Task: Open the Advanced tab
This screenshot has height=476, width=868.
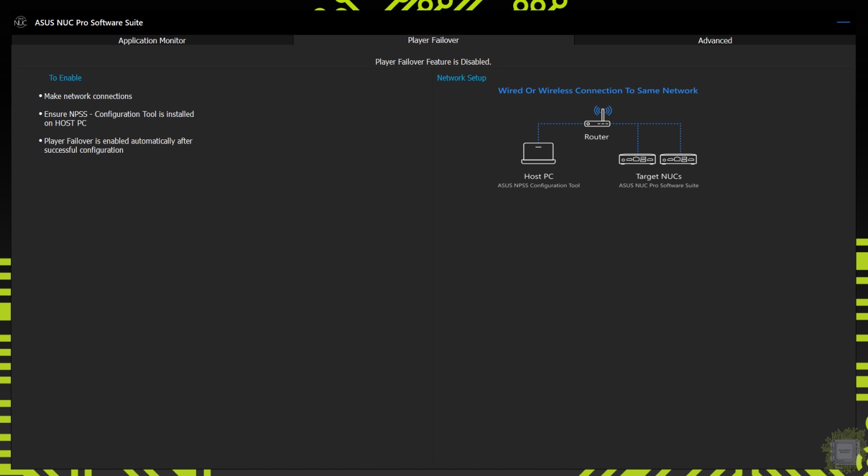Action: click(715, 40)
